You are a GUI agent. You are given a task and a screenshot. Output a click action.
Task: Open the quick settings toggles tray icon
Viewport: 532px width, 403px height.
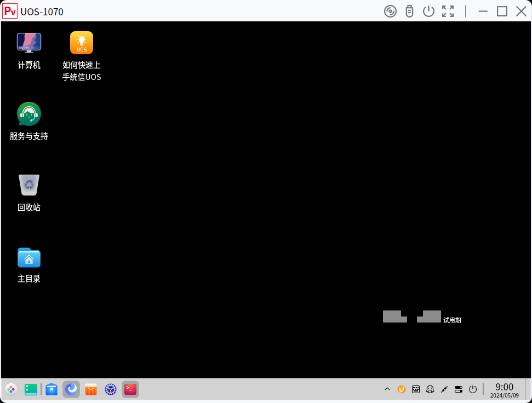click(x=459, y=389)
